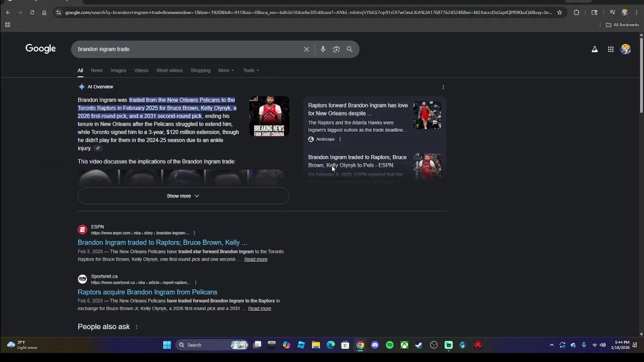This screenshot has height=362, width=644.
Task: Open the weather widget showing Light snow
Action: pos(22,345)
